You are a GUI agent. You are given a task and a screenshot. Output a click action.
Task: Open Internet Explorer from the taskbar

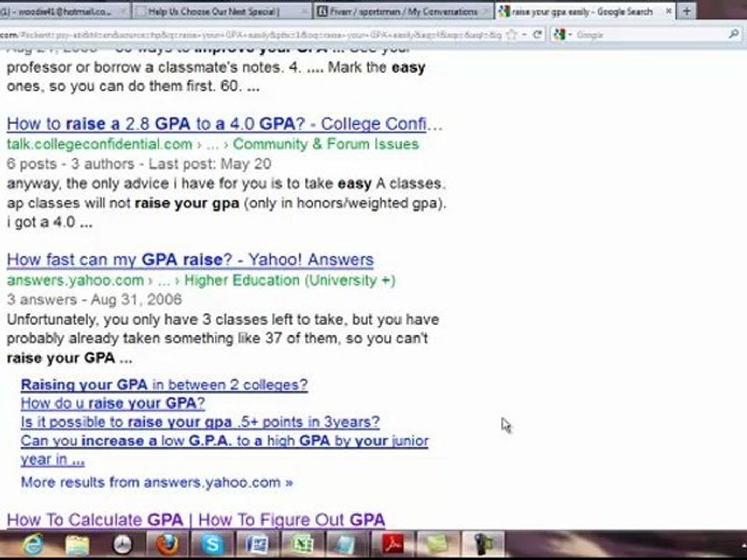(33, 545)
